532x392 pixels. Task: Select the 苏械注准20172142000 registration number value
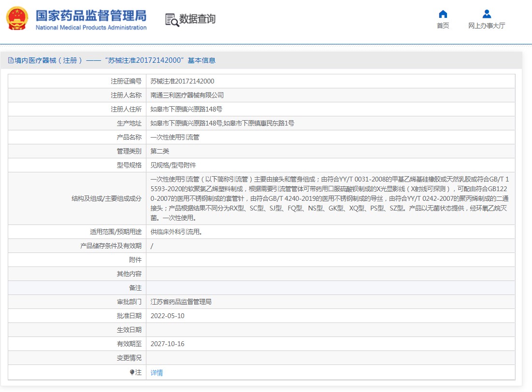coord(182,81)
